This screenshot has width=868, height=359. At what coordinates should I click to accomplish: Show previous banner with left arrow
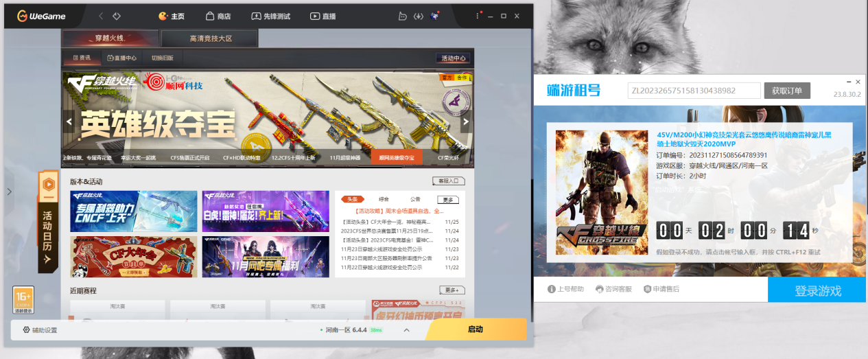point(69,121)
